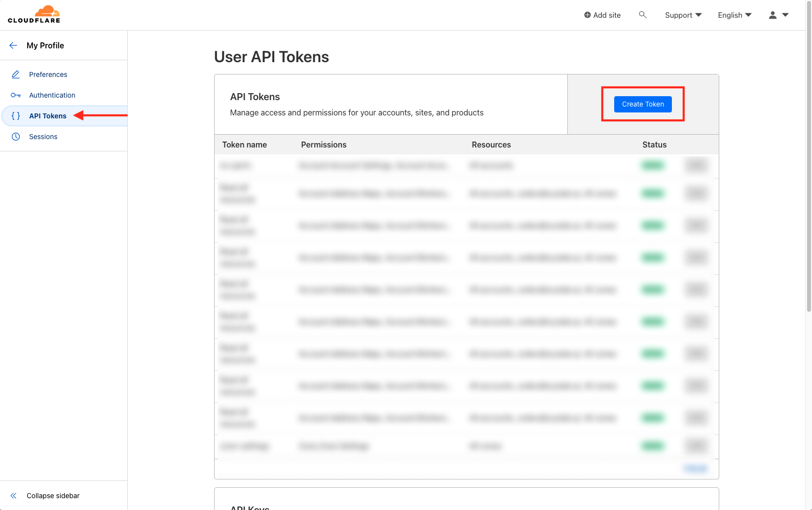The height and width of the screenshot is (510, 812).
Task: Click the key icon beside Authentication
Action: coord(15,95)
